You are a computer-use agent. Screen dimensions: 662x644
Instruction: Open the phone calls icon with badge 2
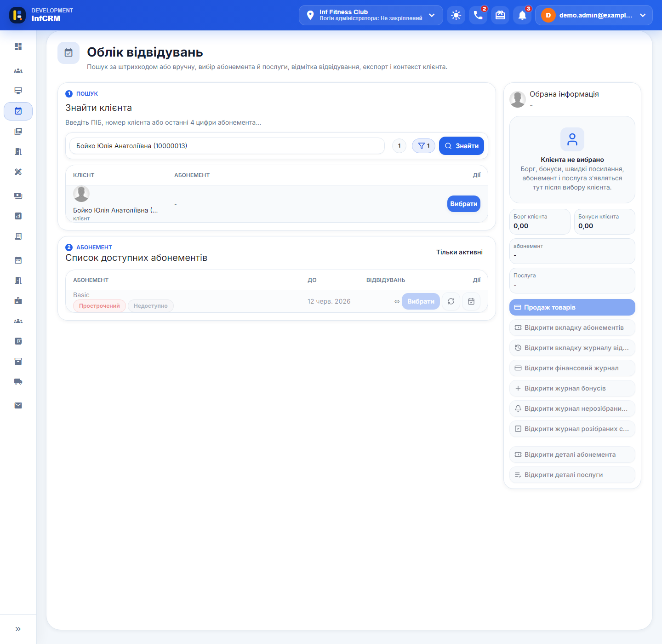pos(478,15)
